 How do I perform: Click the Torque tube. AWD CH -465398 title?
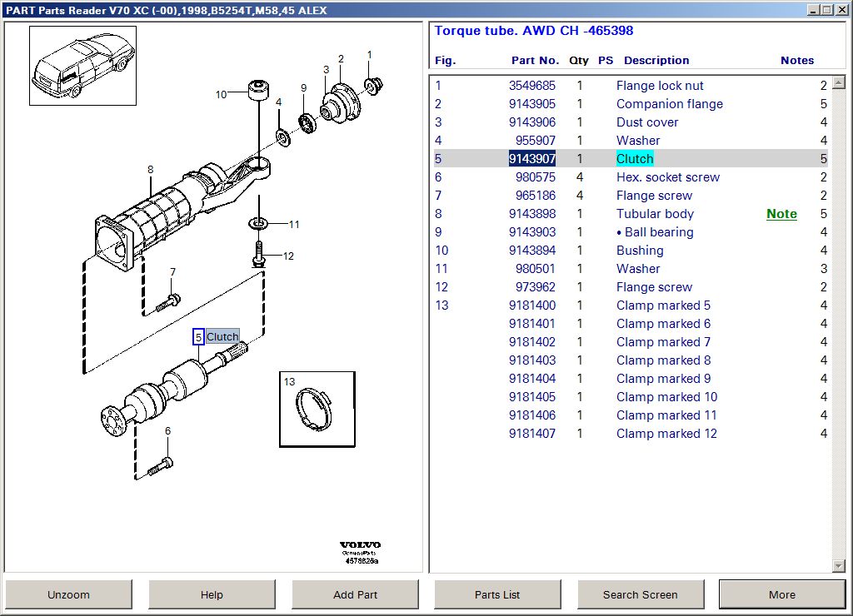pyautogui.click(x=534, y=31)
